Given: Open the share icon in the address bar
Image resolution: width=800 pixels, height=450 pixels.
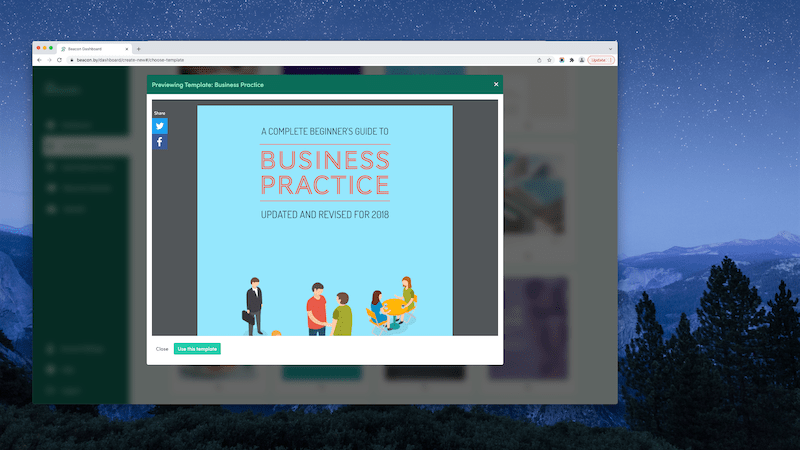Looking at the screenshot, I should coord(540,60).
